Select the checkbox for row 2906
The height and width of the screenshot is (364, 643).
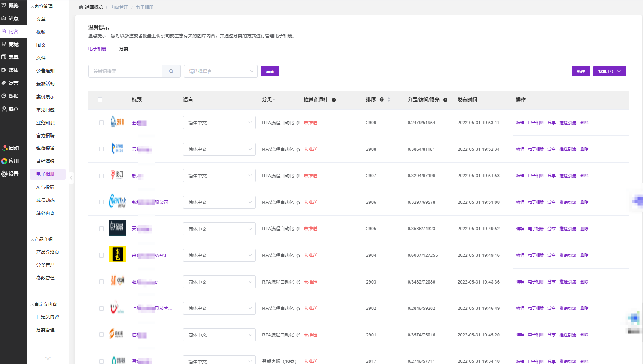tap(101, 202)
